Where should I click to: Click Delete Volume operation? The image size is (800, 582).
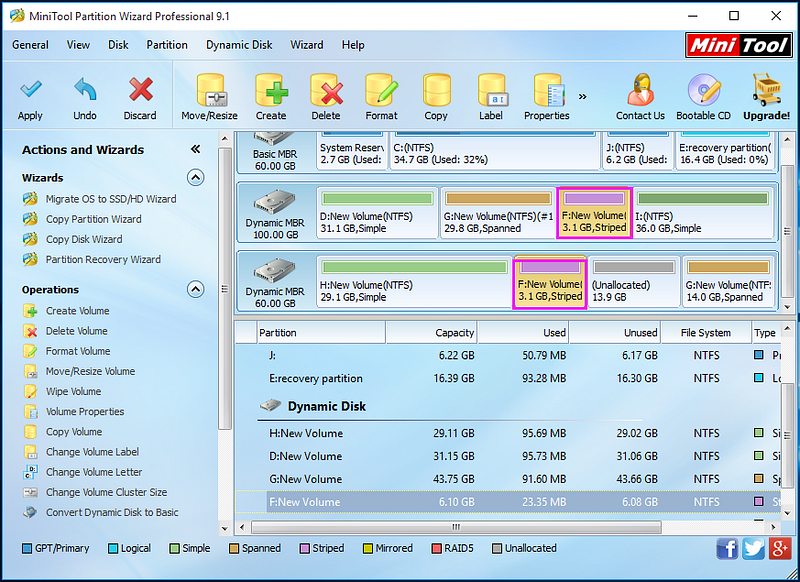coord(65,331)
